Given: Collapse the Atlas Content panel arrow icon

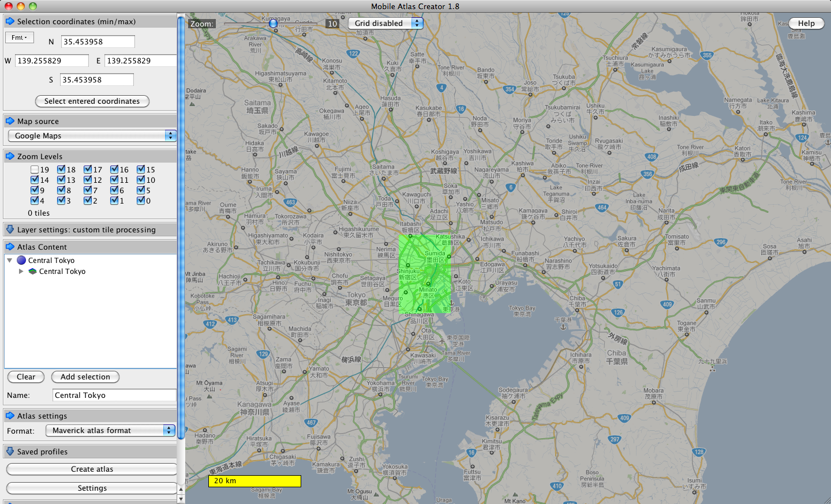Looking at the screenshot, I should click(10, 247).
